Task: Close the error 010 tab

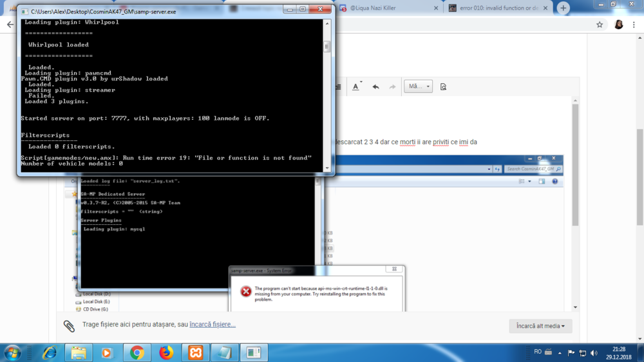Action: pyautogui.click(x=545, y=8)
